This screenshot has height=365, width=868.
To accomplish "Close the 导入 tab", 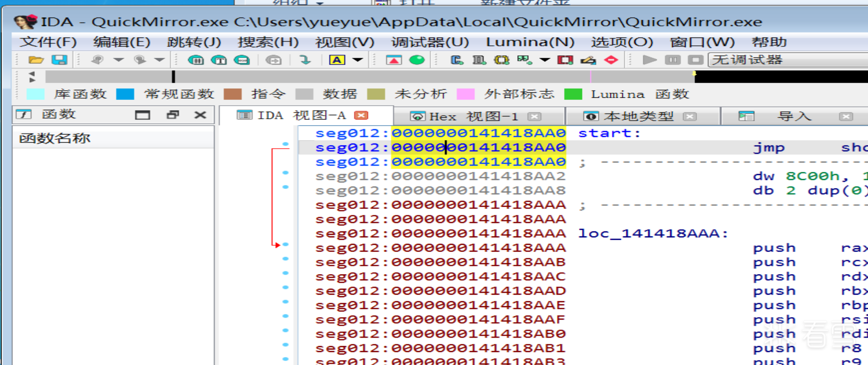I will click(846, 117).
